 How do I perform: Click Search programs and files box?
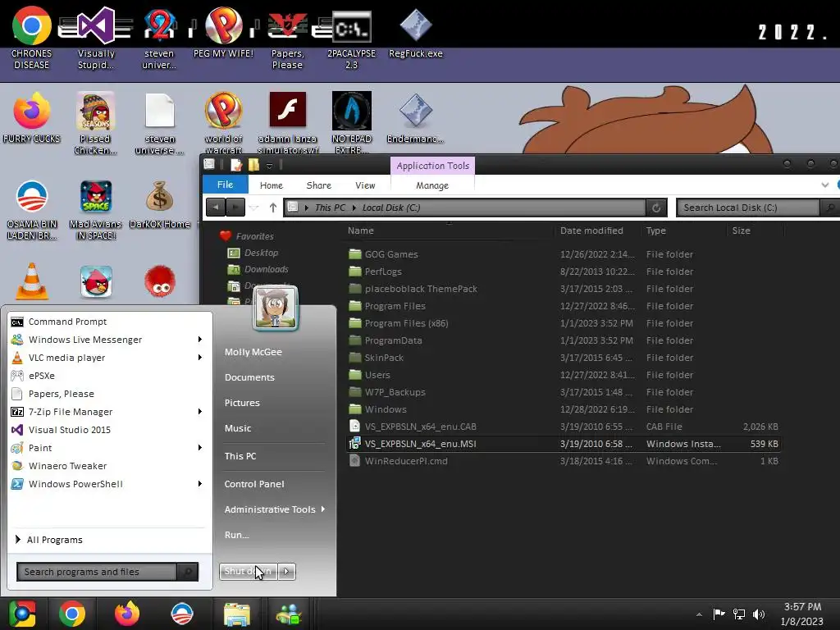[x=97, y=572]
